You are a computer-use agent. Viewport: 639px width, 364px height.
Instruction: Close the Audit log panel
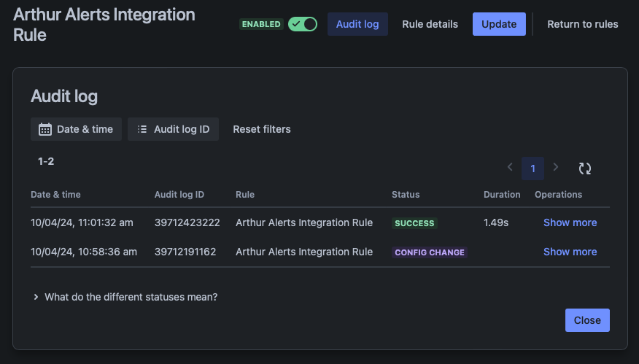coord(587,320)
